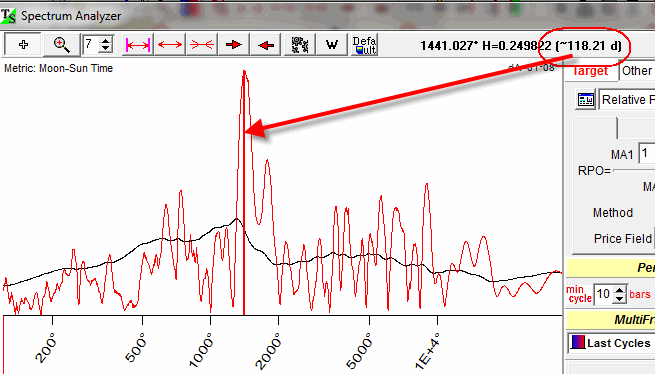Activate the magnifier zoom tool
655x374 pixels.
pos(61,44)
